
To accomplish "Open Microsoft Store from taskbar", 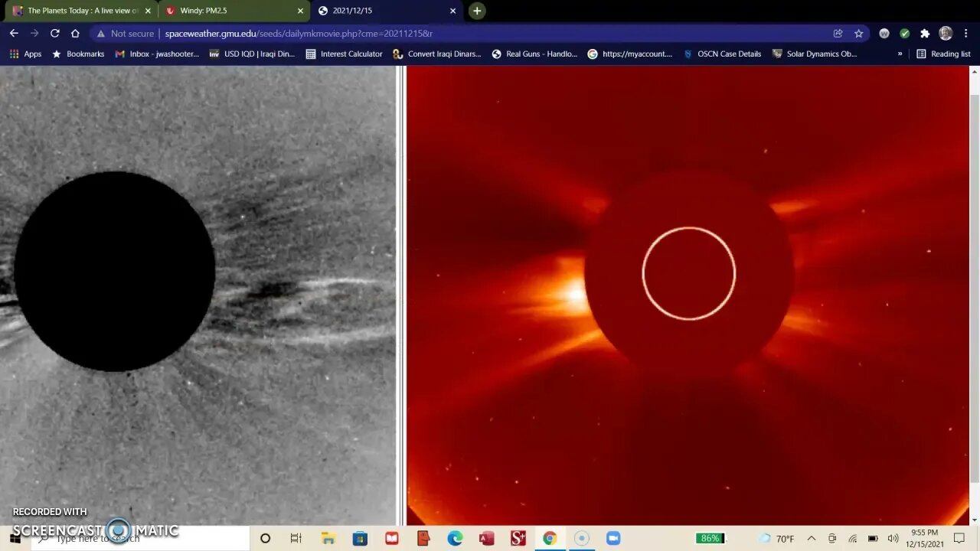I will tap(360, 538).
